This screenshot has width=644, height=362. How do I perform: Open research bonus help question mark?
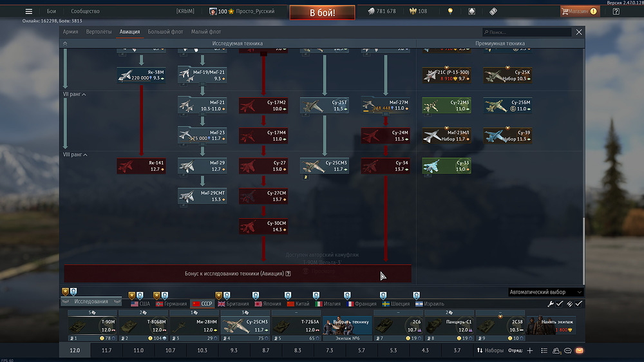(289, 274)
